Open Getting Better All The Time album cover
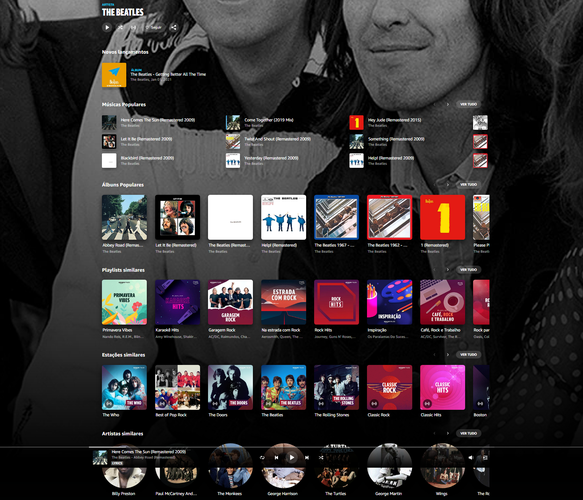 114,75
